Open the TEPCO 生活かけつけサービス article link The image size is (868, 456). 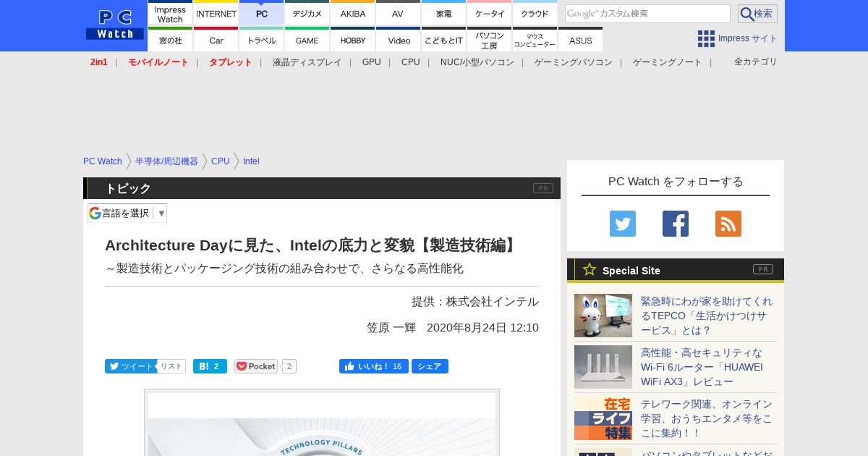coord(707,316)
